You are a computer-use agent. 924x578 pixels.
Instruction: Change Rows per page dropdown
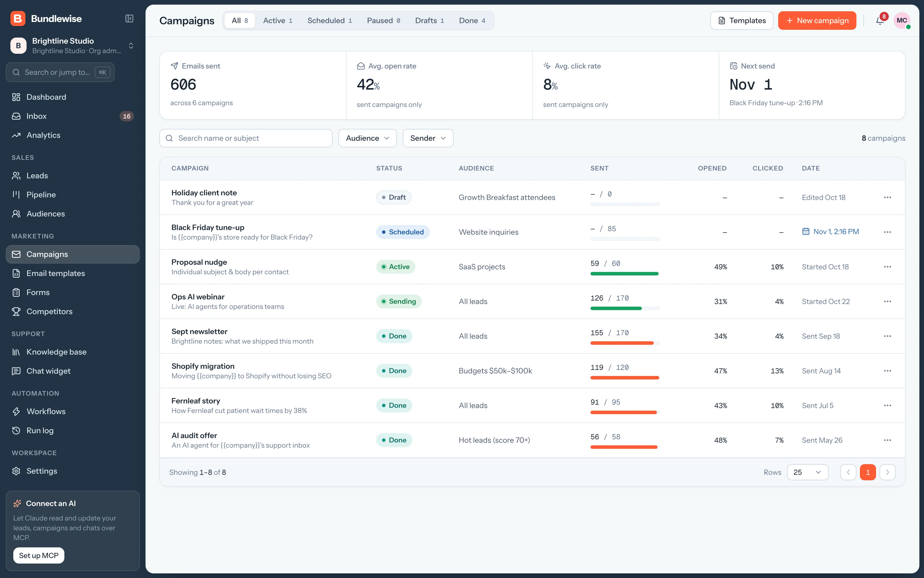pyautogui.click(x=808, y=473)
